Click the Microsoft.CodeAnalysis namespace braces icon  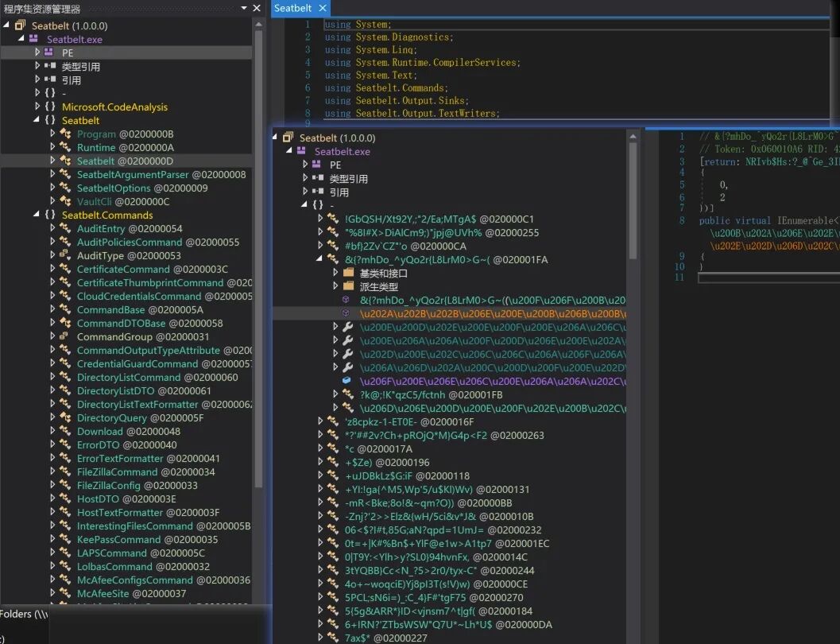point(50,106)
